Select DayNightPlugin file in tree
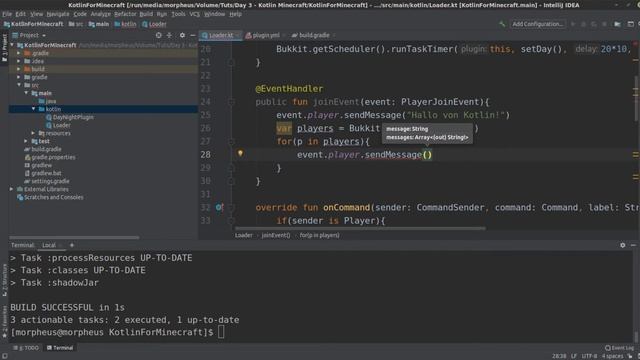640x360 pixels. pos(70,117)
